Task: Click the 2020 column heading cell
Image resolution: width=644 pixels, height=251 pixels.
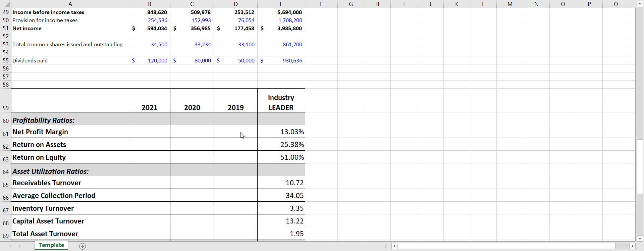Action: [192, 100]
